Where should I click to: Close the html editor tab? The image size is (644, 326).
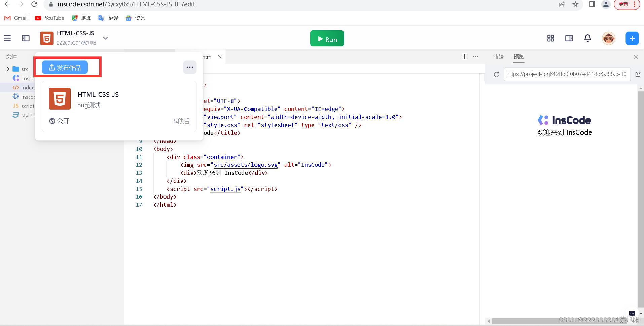coord(220,57)
